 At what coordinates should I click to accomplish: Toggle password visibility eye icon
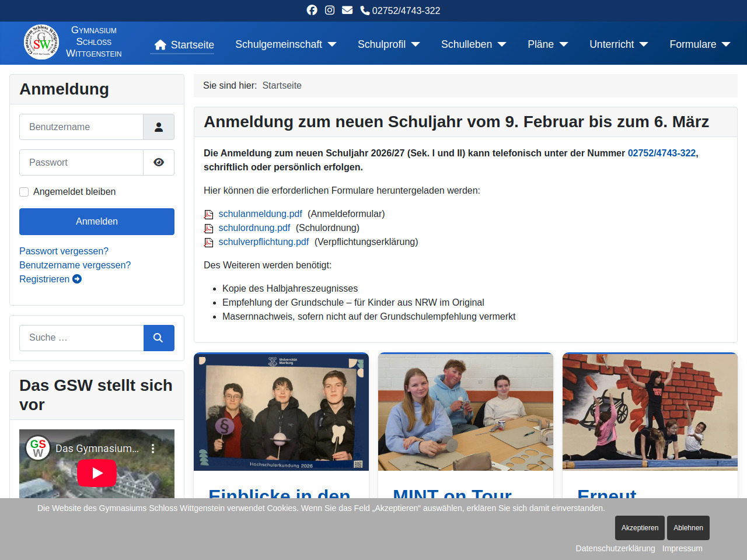click(159, 163)
